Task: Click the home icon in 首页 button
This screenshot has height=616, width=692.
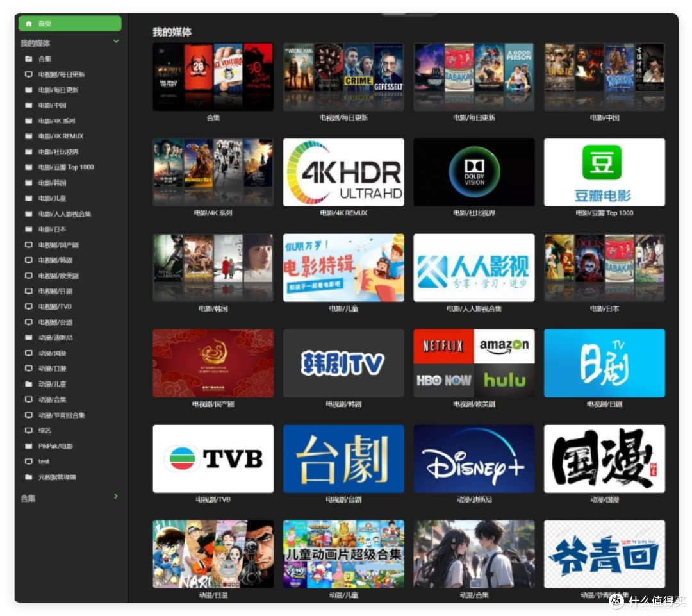Action: [28, 24]
